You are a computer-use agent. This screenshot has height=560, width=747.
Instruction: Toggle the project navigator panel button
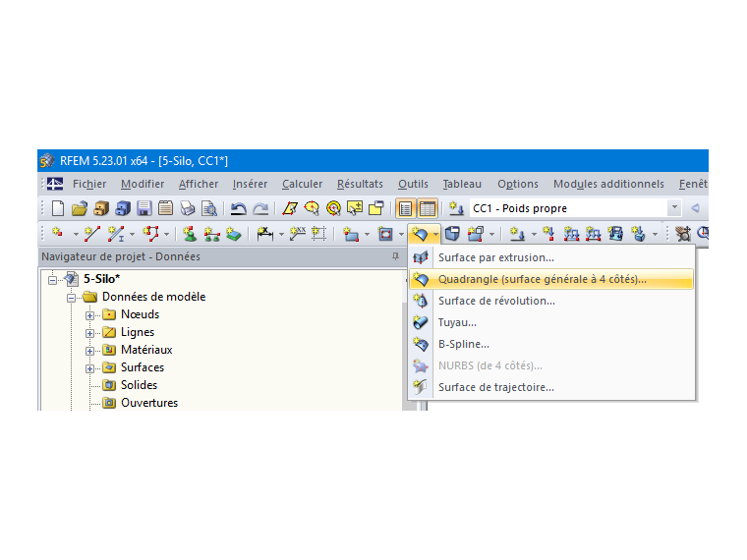click(405, 208)
